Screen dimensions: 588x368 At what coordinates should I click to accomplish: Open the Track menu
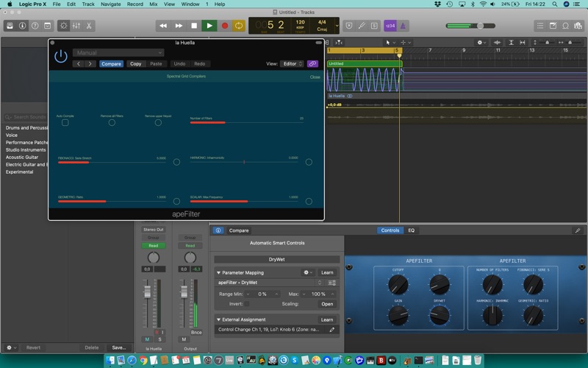[x=88, y=4]
